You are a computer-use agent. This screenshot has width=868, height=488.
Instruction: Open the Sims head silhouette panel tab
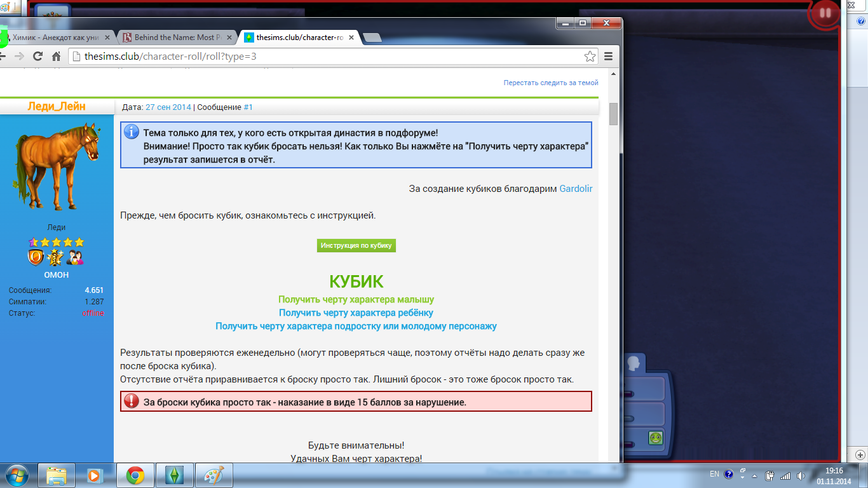click(633, 363)
